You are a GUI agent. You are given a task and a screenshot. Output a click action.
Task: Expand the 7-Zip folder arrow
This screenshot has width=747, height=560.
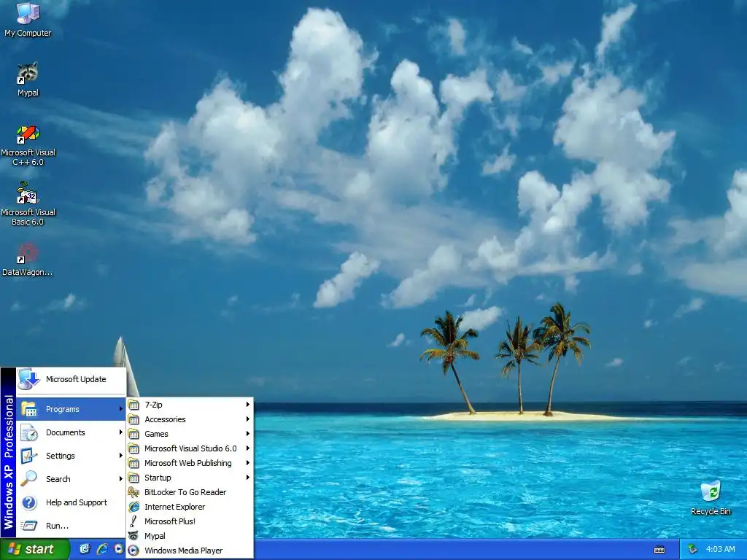248,405
